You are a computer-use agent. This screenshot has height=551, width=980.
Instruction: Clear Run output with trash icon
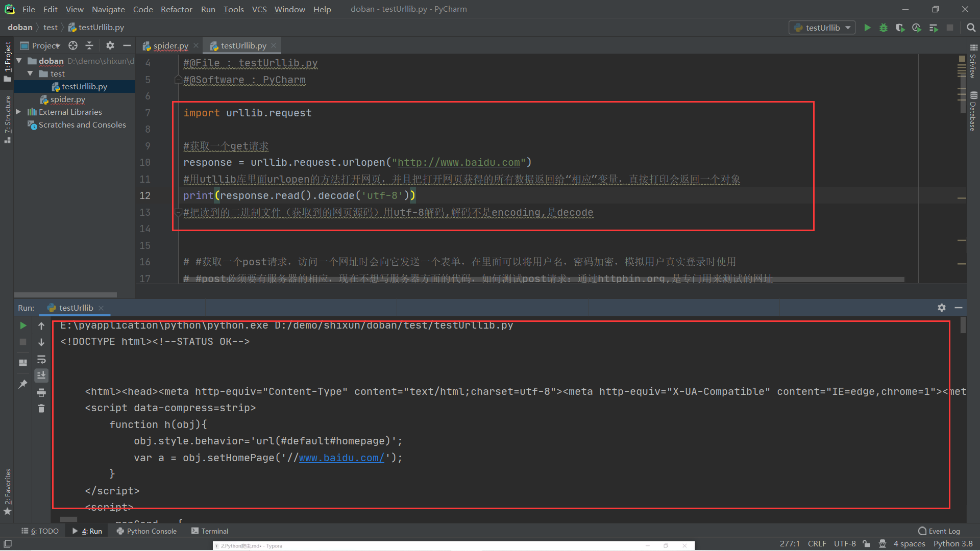click(x=41, y=408)
